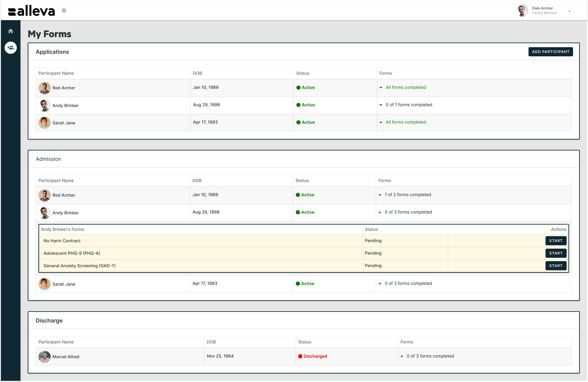The width and height of the screenshot is (588, 382).
Task: Expand Red Archer's 1 of 2 forms
Action: 380,195
